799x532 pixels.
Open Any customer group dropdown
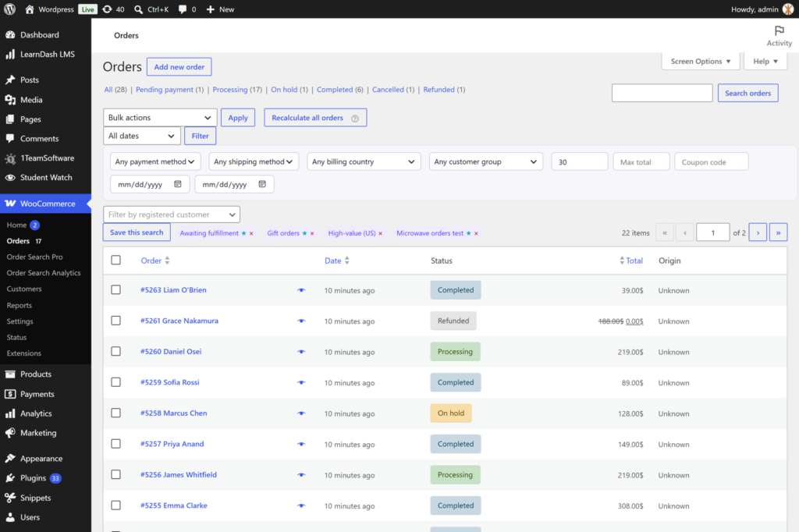click(485, 161)
